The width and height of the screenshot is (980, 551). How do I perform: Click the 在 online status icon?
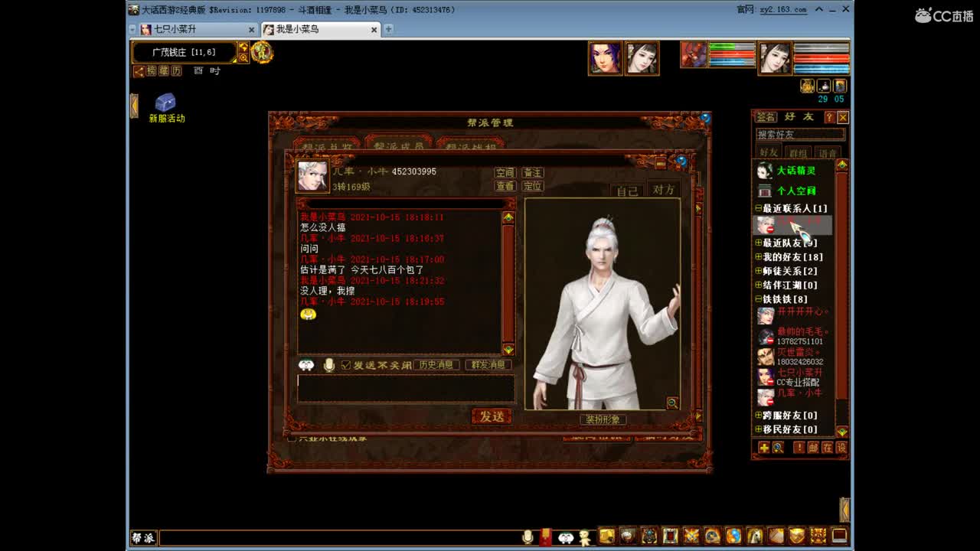[827, 448]
